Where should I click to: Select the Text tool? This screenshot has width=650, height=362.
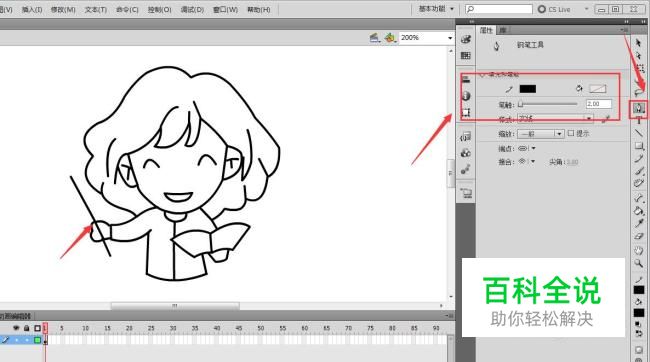click(638, 121)
